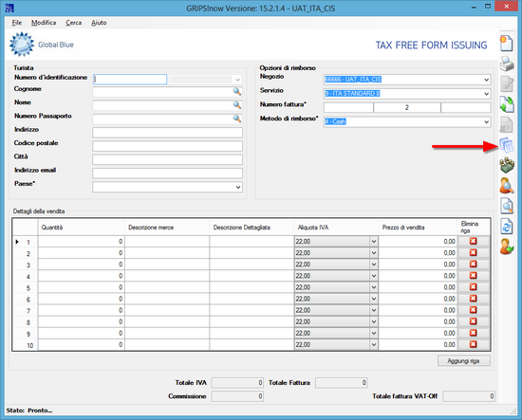Select row 1 via its row header
The image size is (522, 420).
coord(26,242)
